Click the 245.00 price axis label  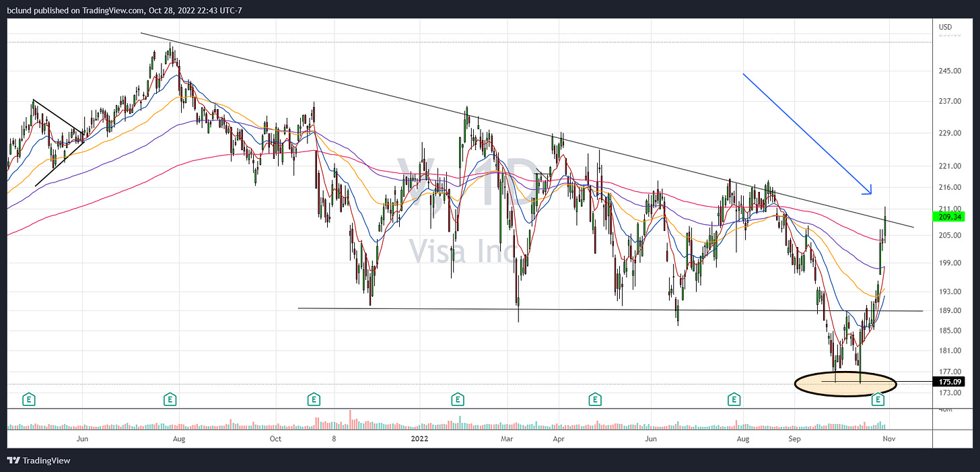point(949,71)
